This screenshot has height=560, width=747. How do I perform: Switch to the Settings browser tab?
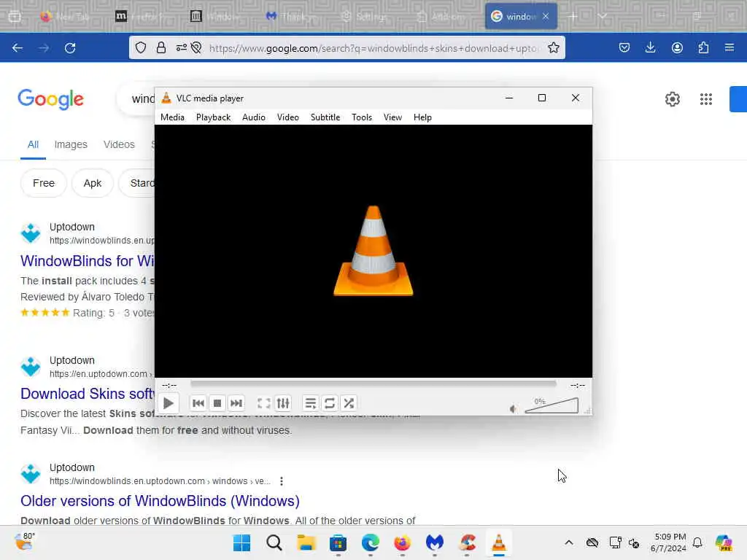pyautogui.click(x=365, y=16)
